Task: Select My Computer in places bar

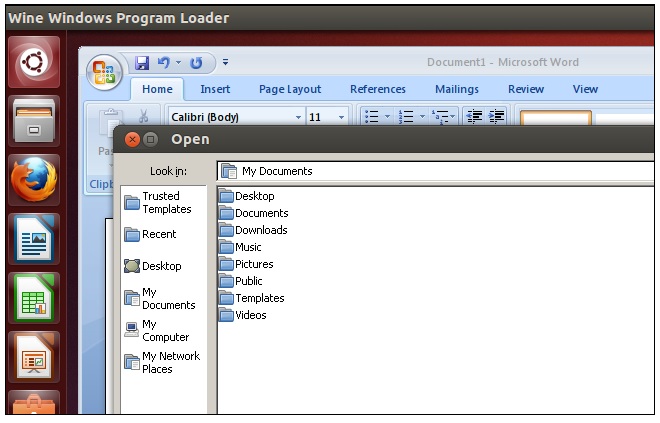Action: [x=157, y=330]
